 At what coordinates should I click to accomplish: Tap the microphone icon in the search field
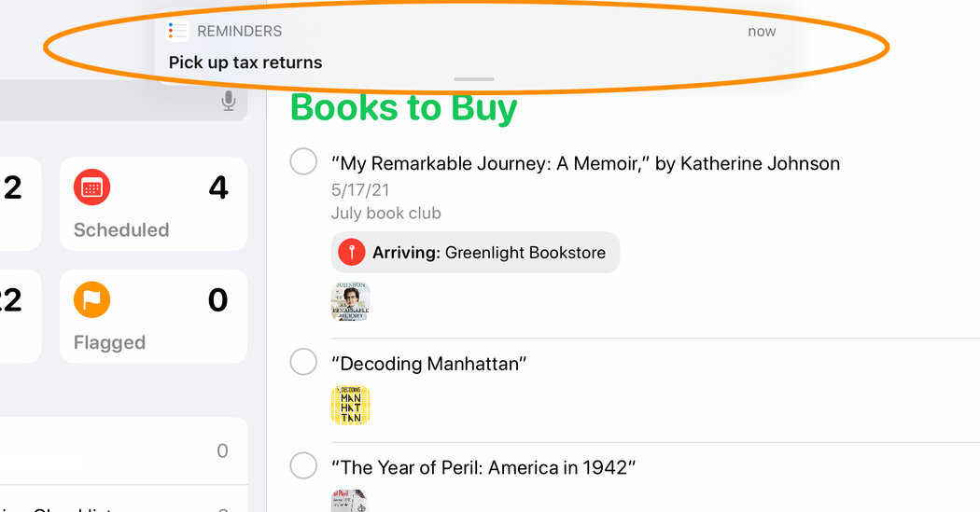229,101
